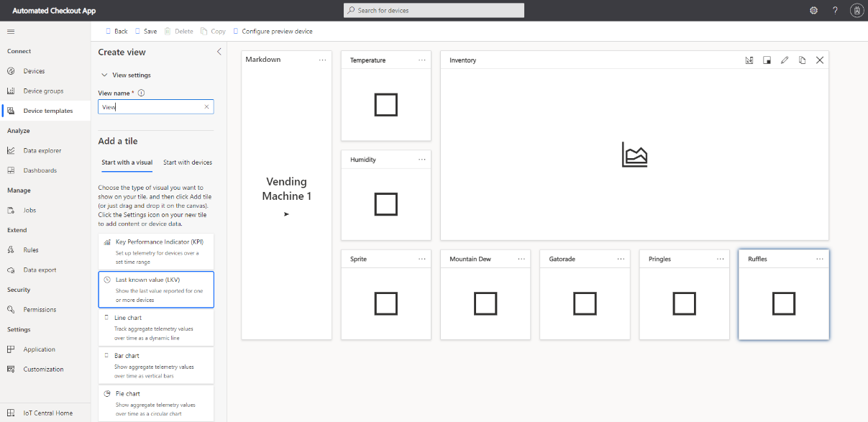The width and height of the screenshot is (868, 422).
Task: Click the Gatorade tile placeholder square
Action: click(x=585, y=303)
